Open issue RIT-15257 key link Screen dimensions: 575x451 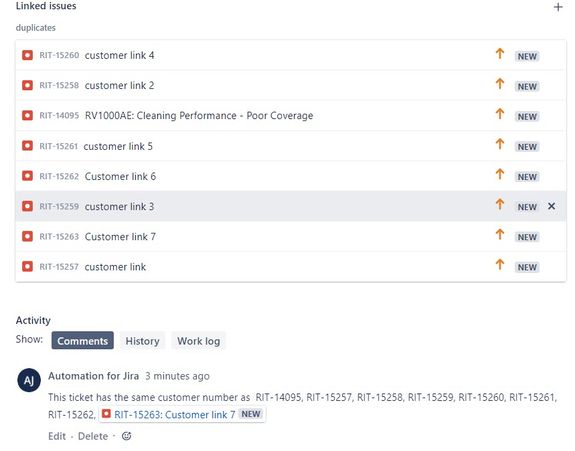[59, 267]
